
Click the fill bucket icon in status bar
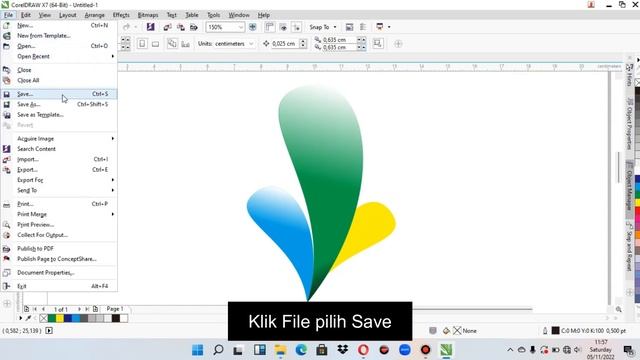(x=447, y=331)
